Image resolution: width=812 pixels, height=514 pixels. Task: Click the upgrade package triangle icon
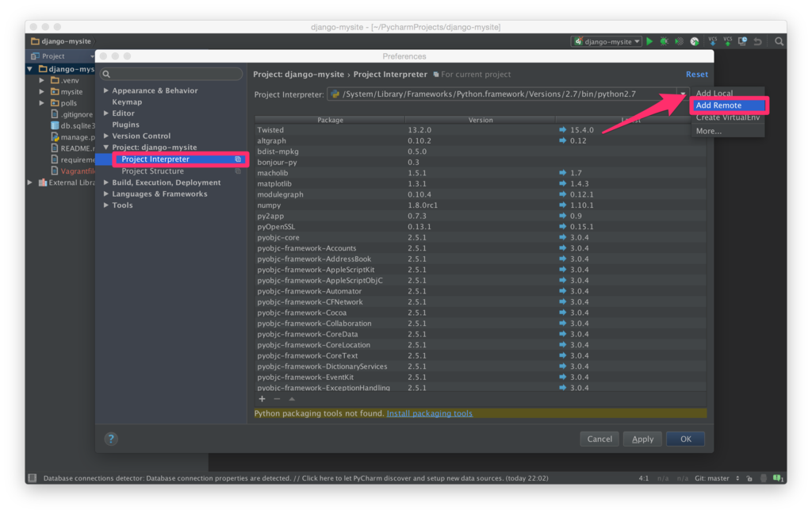pyautogui.click(x=292, y=399)
